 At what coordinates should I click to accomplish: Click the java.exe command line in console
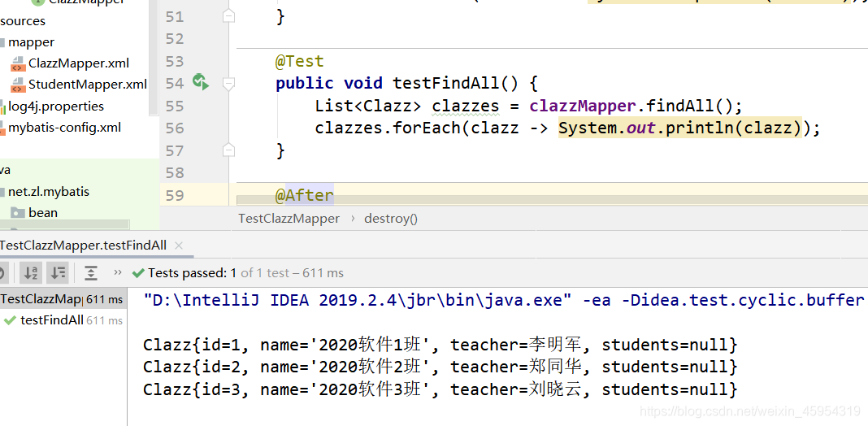point(504,300)
